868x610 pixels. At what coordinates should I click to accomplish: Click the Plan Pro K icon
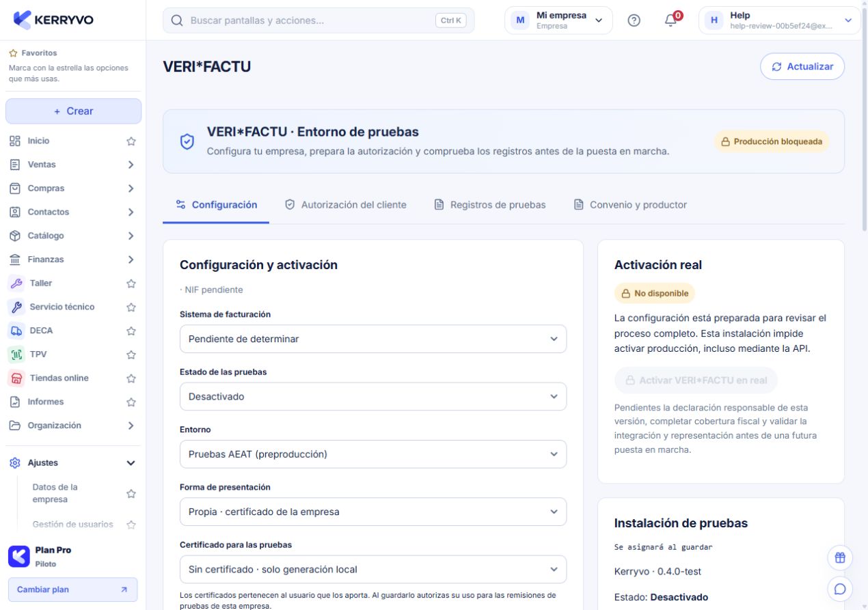pyautogui.click(x=19, y=556)
